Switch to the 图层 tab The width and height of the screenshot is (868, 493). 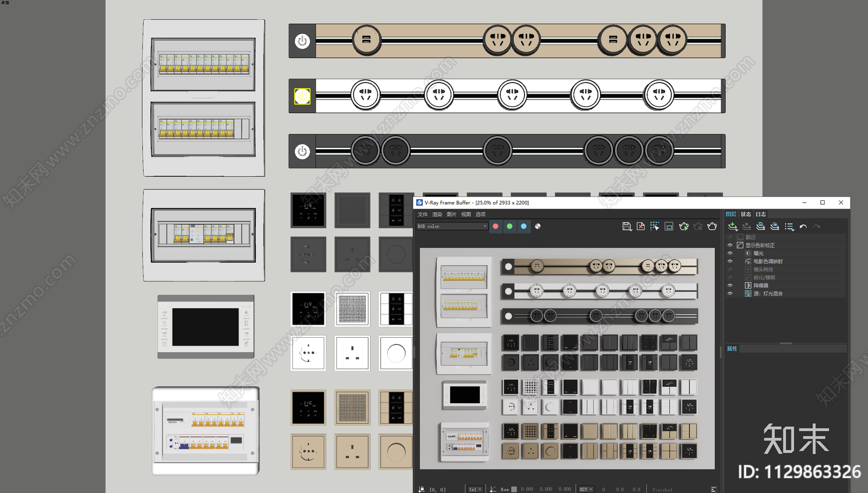point(731,214)
